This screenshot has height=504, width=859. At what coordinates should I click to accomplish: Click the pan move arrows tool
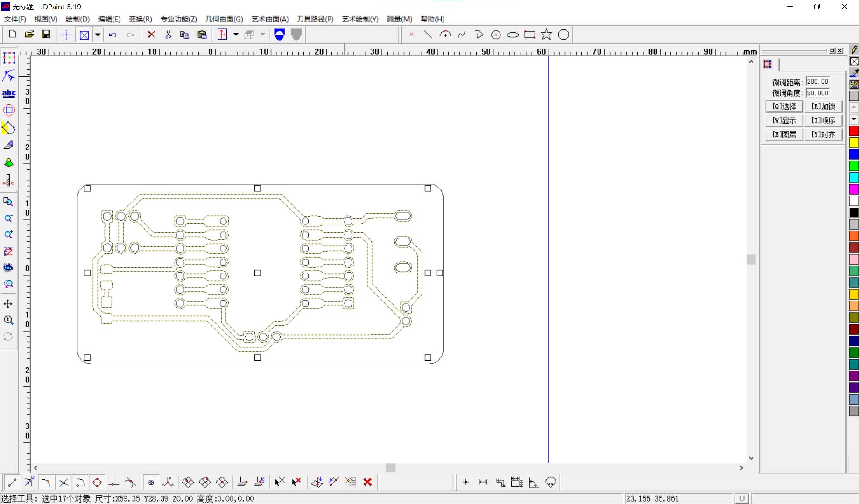[x=8, y=304]
